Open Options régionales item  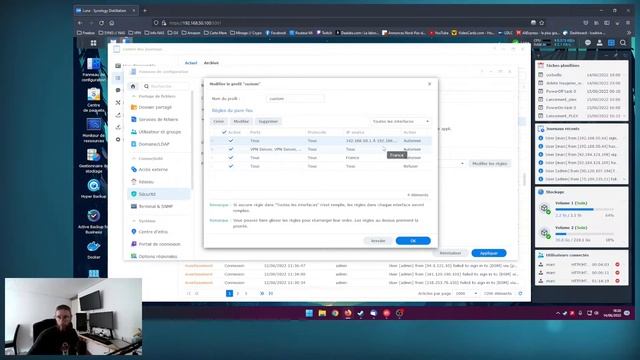(x=158, y=256)
